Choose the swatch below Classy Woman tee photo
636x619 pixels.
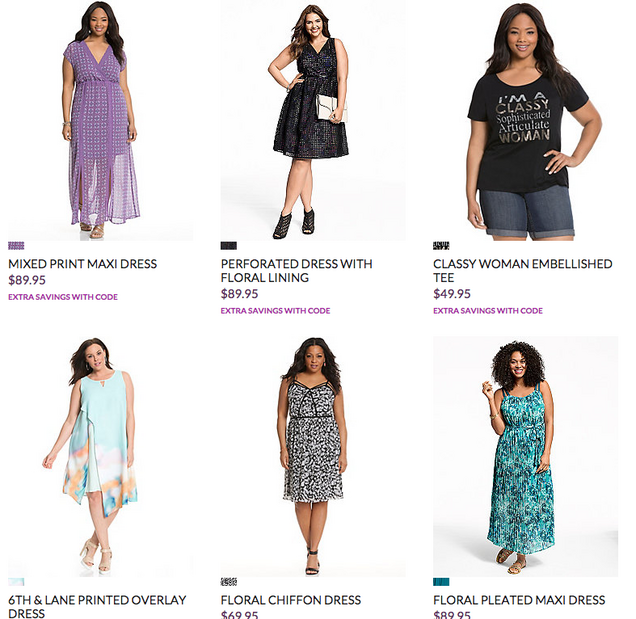(441, 245)
